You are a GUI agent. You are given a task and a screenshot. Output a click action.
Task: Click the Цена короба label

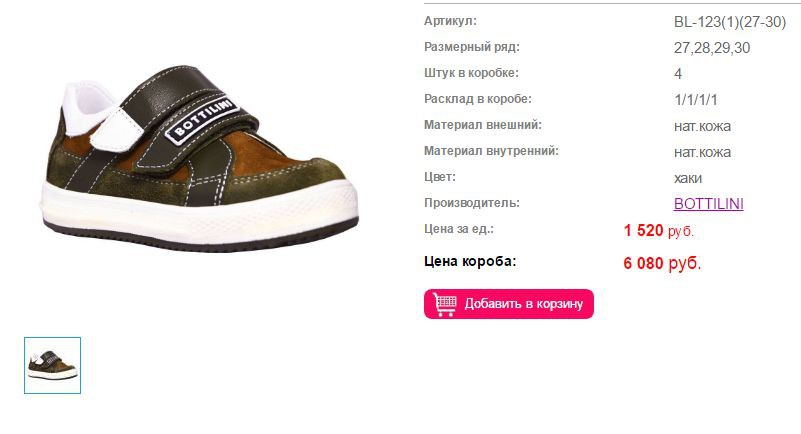pyautogui.click(x=470, y=261)
